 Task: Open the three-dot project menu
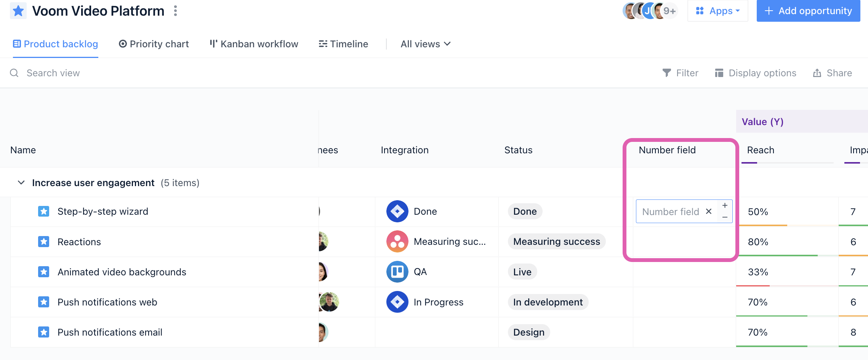(175, 11)
